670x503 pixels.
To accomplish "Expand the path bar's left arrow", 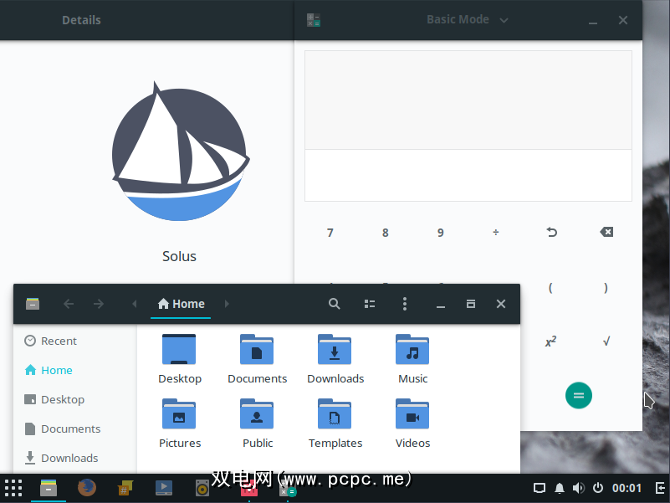I will pyautogui.click(x=135, y=304).
